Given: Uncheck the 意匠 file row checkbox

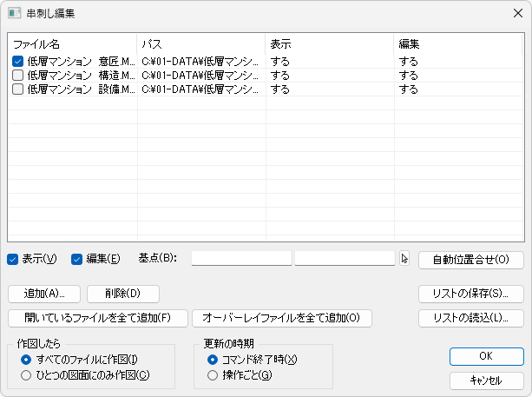Looking at the screenshot, I should pyautogui.click(x=17, y=62).
